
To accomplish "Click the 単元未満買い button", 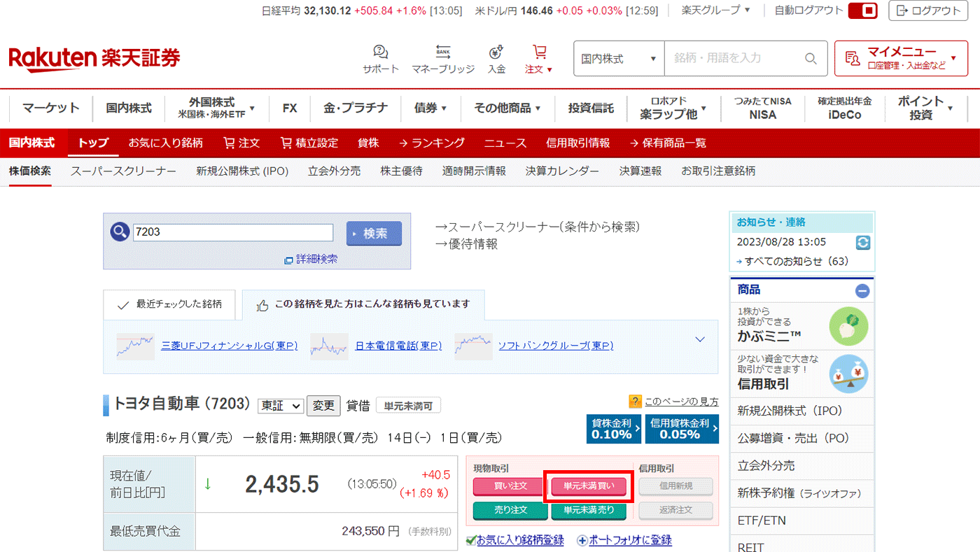I will [588, 486].
